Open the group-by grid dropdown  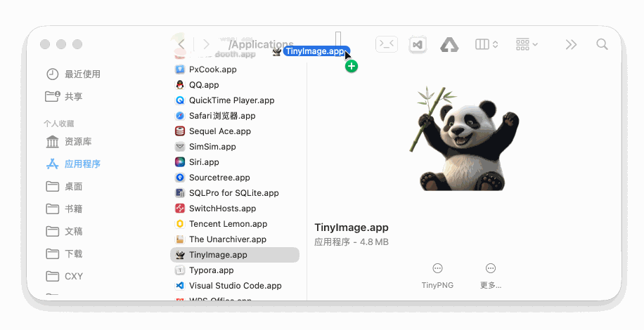[x=527, y=44]
